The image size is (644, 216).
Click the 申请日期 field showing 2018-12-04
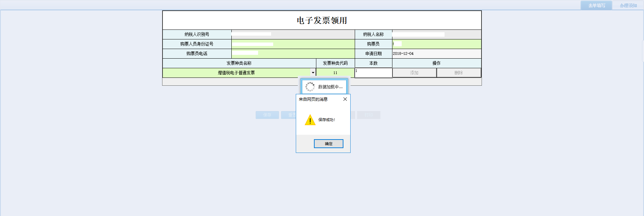pyautogui.click(x=436, y=53)
